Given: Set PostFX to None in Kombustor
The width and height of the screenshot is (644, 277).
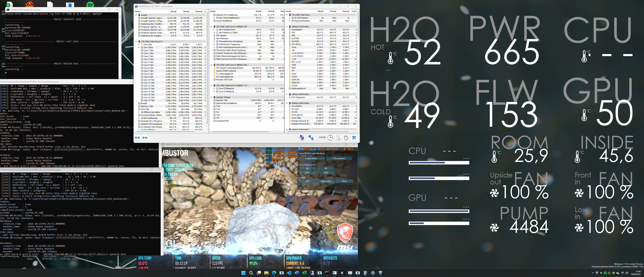Looking at the screenshot, I should [x=345, y=181].
